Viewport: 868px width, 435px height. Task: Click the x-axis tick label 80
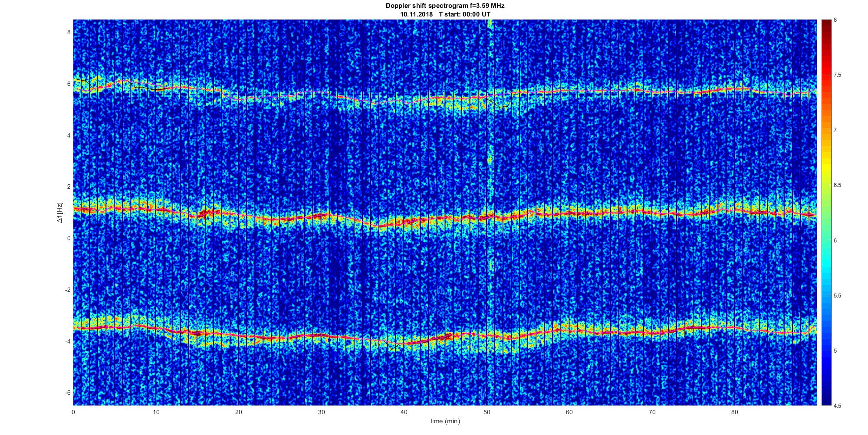[734, 412]
